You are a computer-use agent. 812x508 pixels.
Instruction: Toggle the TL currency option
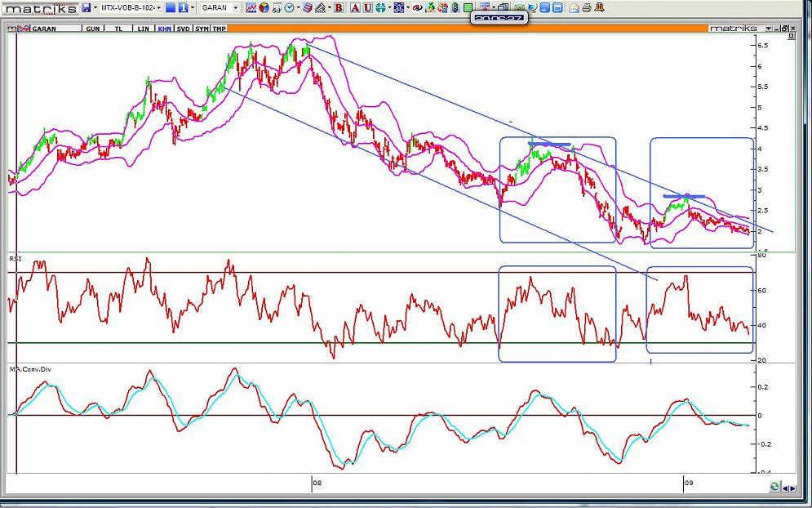pos(118,29)
